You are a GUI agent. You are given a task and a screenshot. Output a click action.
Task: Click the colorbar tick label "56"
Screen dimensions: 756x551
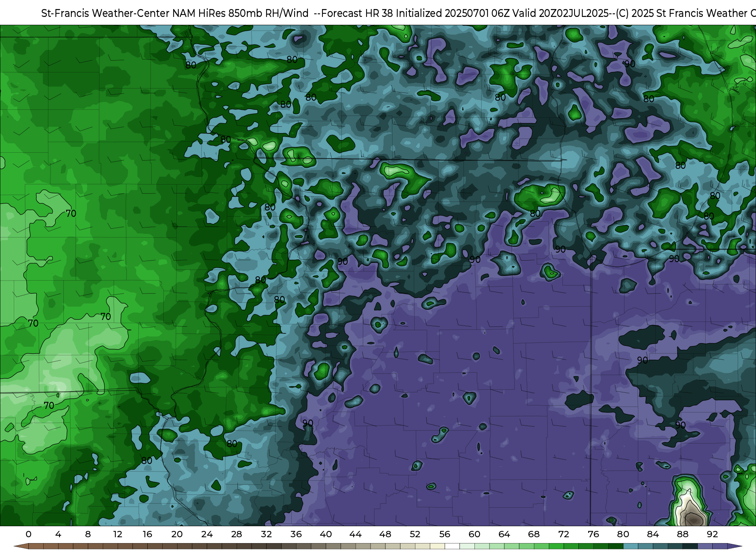click(445, 534)
